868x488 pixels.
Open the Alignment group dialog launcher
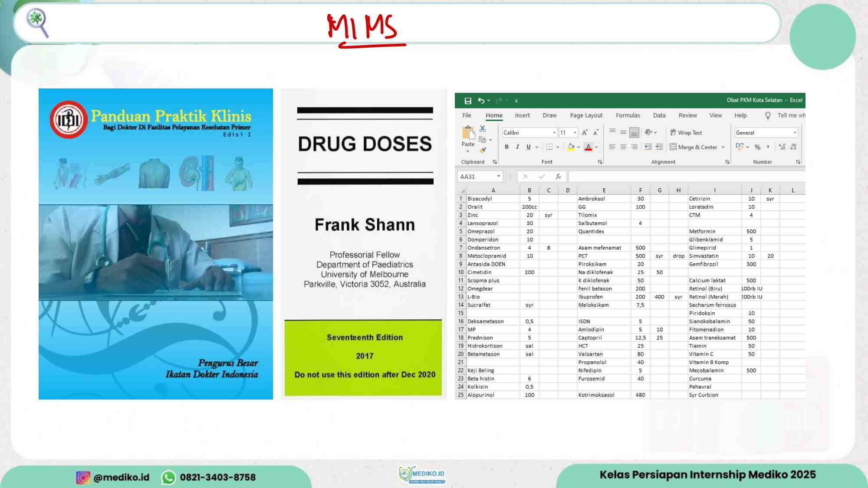click(x=727, y=162)
